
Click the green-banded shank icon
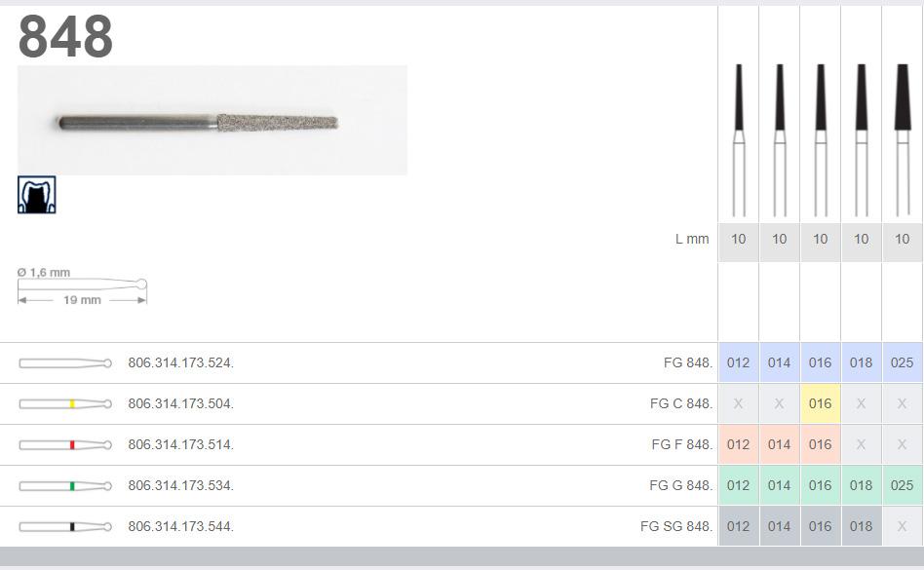[65, 485]
